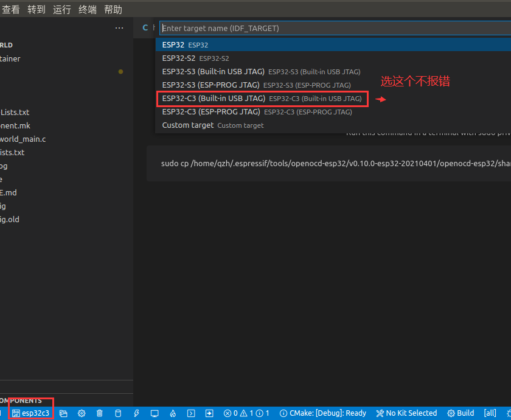This screenshot has width=511, height=420.
Task: Open explorer more actions ellipsis
Action: [119, 28]
